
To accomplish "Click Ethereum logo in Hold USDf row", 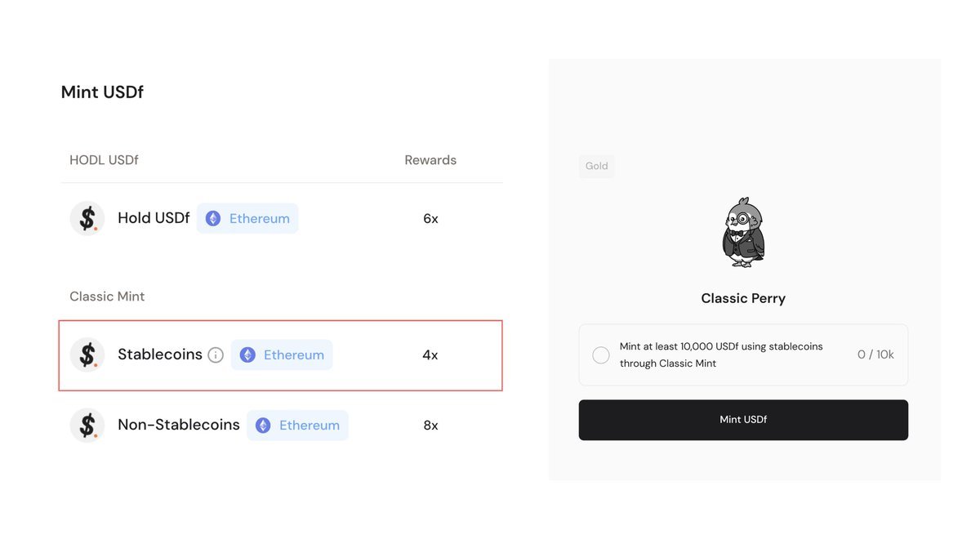I will (213, 219).
